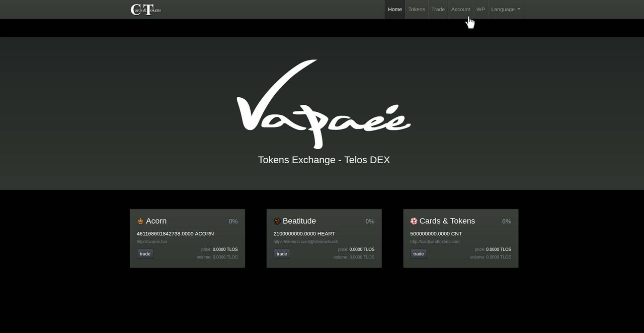Open the http://cardsandtokens.com link
This screenshot has width=644, height=333.
[x=435, y=242]
